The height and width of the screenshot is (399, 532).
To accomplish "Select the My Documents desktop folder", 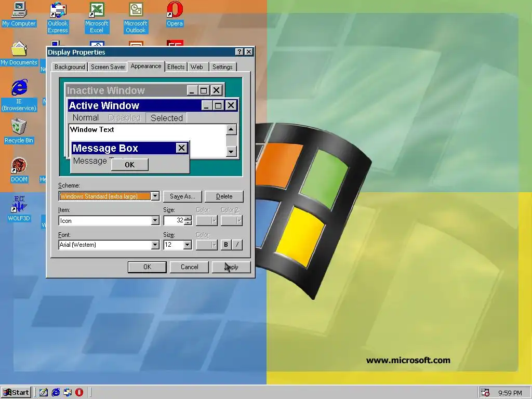I will (x=19, y=54).
